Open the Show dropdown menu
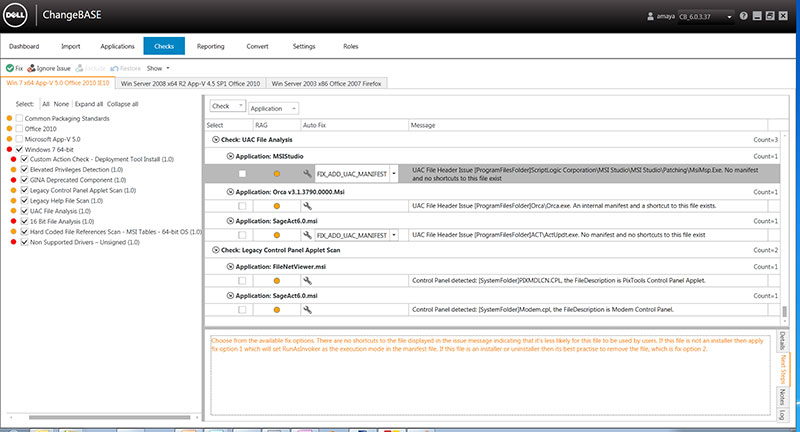Viewport: 800px width, 432px height. tap(158, 68)
